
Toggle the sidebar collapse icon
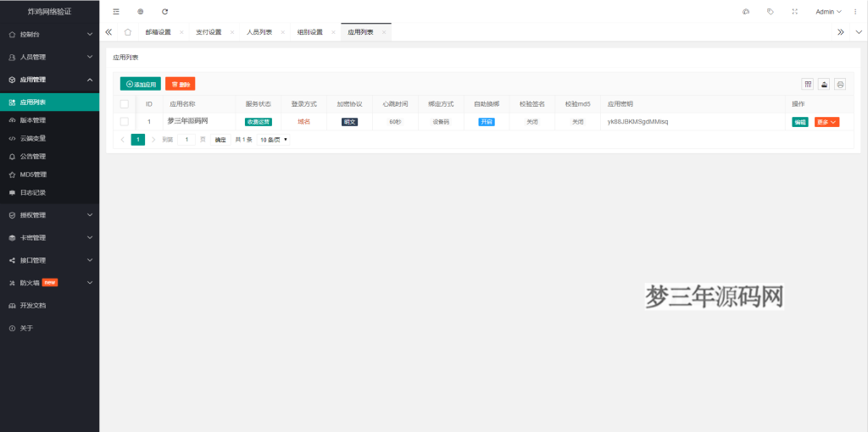[115, 12]
